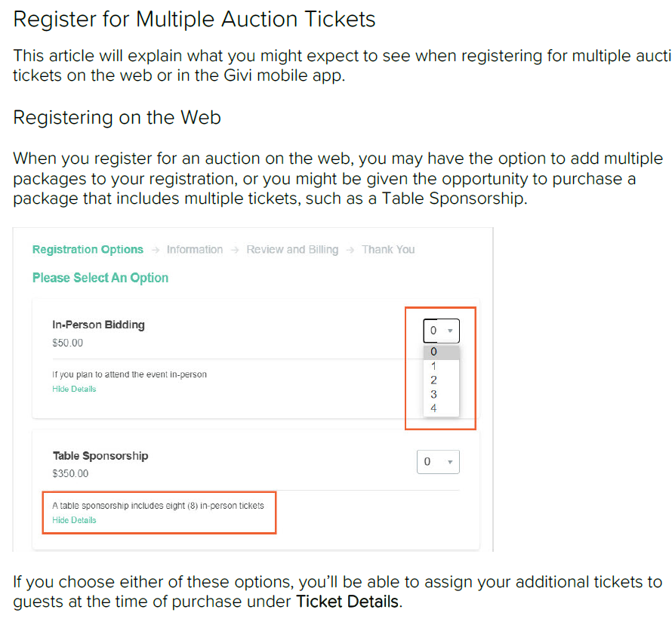Click the bold Ticket Details text
The height and width of the screenshot is (622, 672).
click(x=347, y=602)
